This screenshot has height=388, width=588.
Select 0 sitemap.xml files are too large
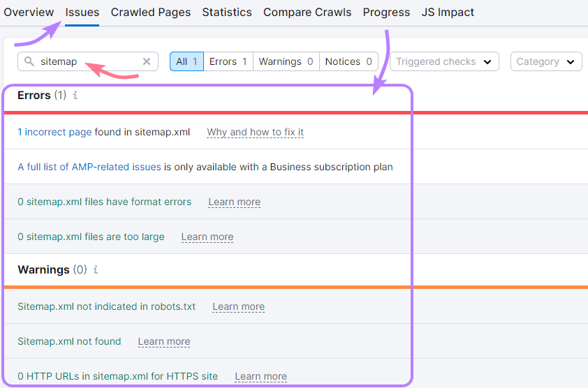coord(91,237)
